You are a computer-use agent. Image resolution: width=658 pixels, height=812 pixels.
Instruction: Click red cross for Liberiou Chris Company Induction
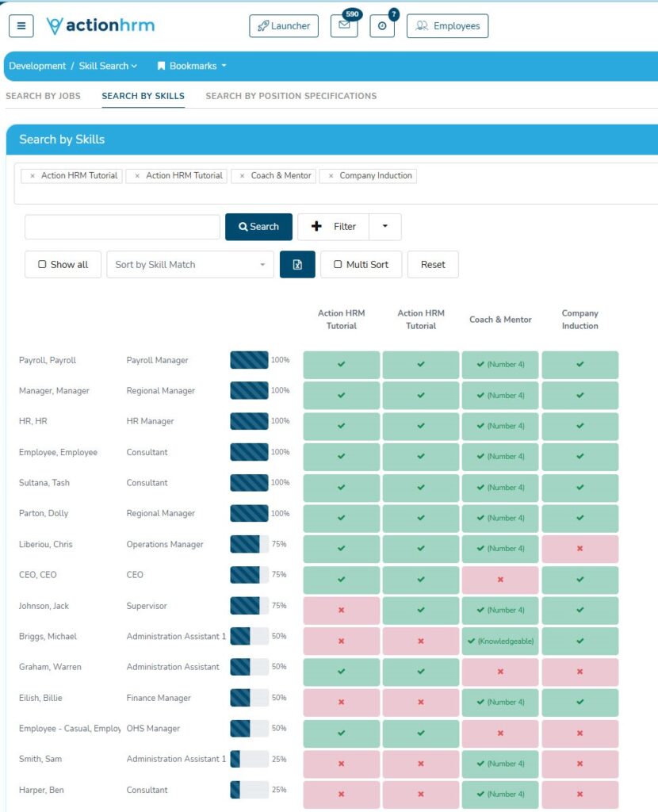[x=580, y=549]
